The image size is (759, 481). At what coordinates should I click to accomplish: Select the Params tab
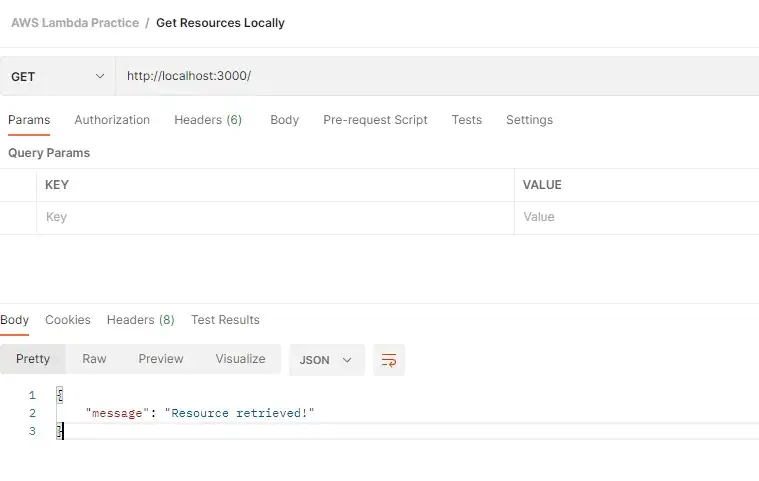tap(29, 120)
